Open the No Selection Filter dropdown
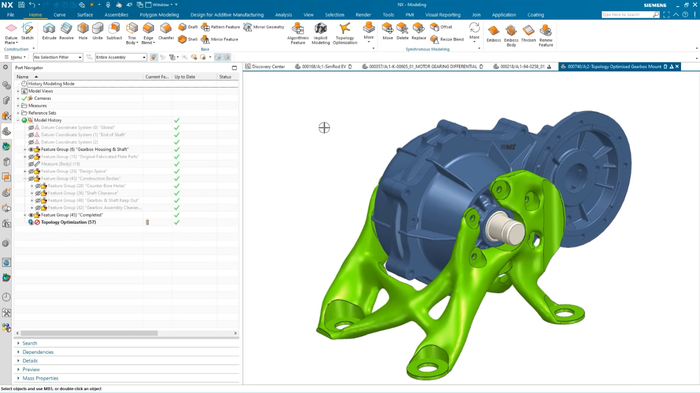This screenshot has width=700, height=393. (x=58, y=57)
